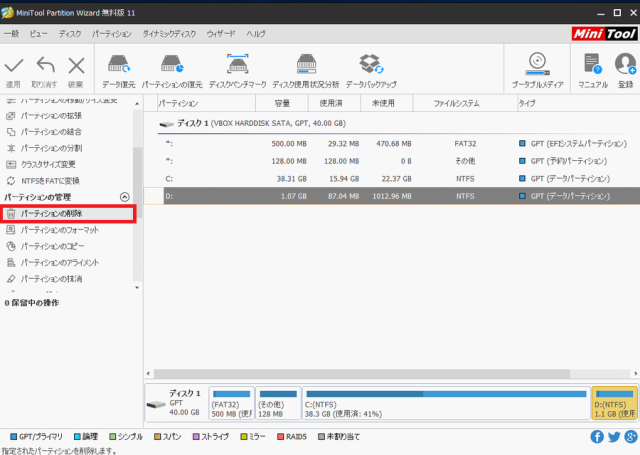The image size is (640, 455).
Task: Click the 登録 (Register) user icon
Action: 625,64
